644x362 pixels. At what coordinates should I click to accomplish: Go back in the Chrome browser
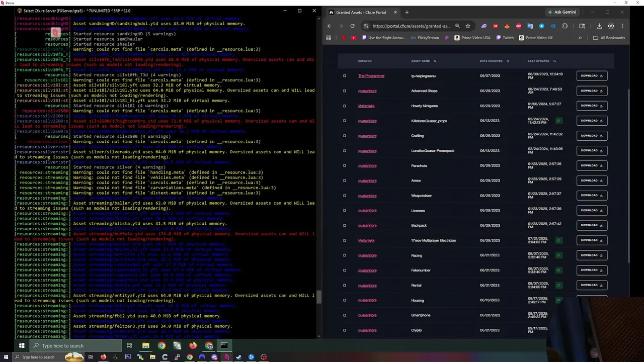330,26
